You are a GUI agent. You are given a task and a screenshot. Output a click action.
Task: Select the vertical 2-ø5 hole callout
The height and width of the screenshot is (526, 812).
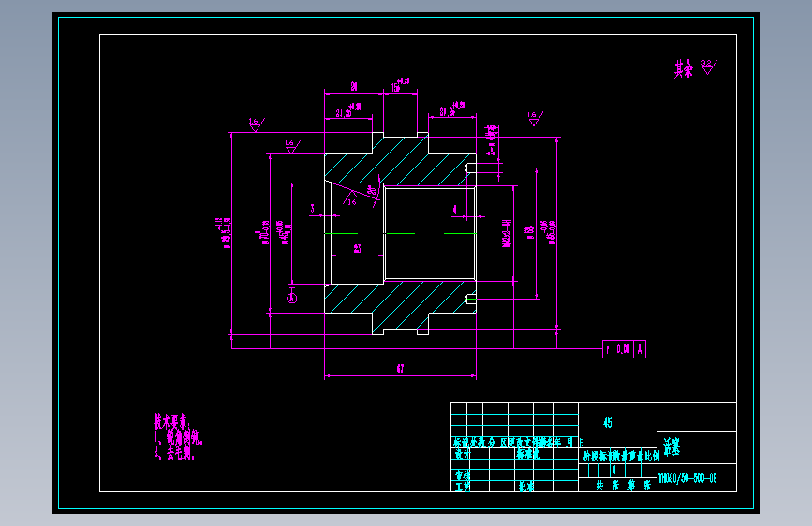491,139
